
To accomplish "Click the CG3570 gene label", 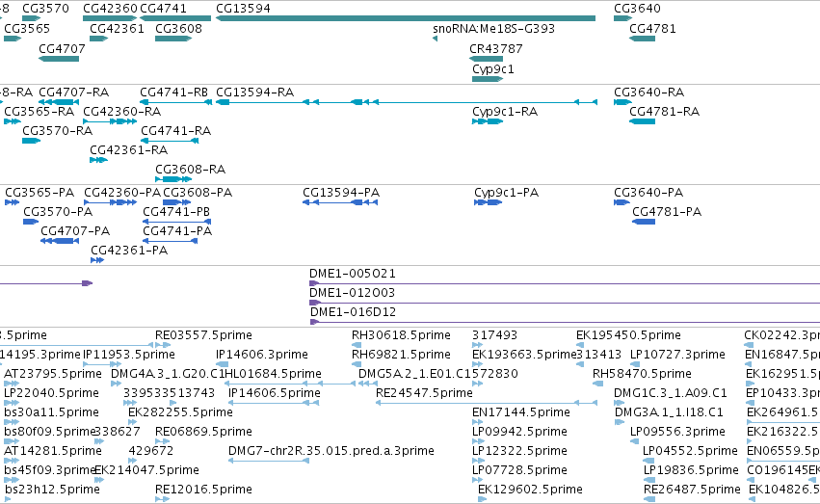I will point(45,9).
